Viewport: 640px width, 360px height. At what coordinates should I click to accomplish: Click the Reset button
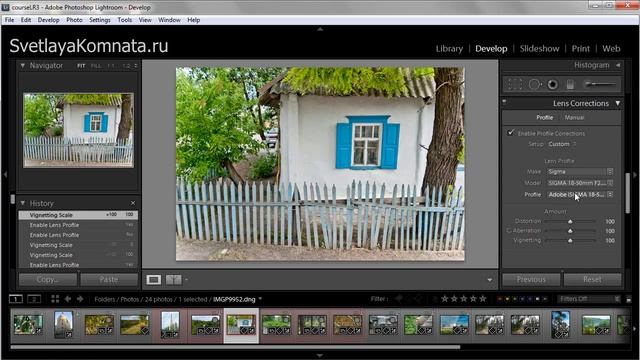pyautogui.click(x=592, y=280)
